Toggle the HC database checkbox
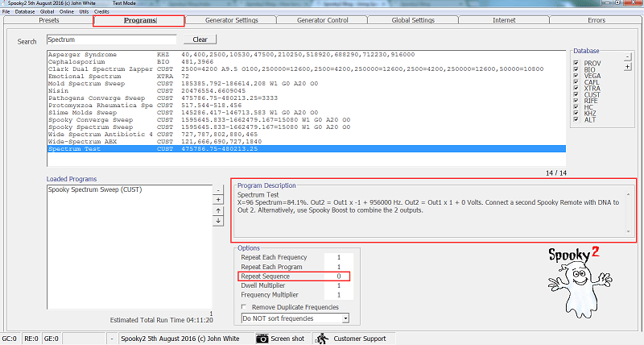644x345 pixels. (576, 107)
